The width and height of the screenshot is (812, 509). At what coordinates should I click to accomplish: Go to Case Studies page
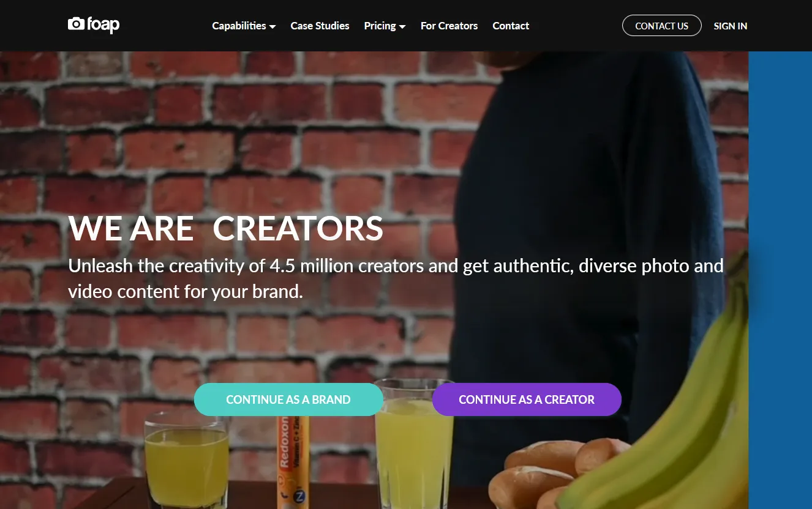[x=320, y=26]
